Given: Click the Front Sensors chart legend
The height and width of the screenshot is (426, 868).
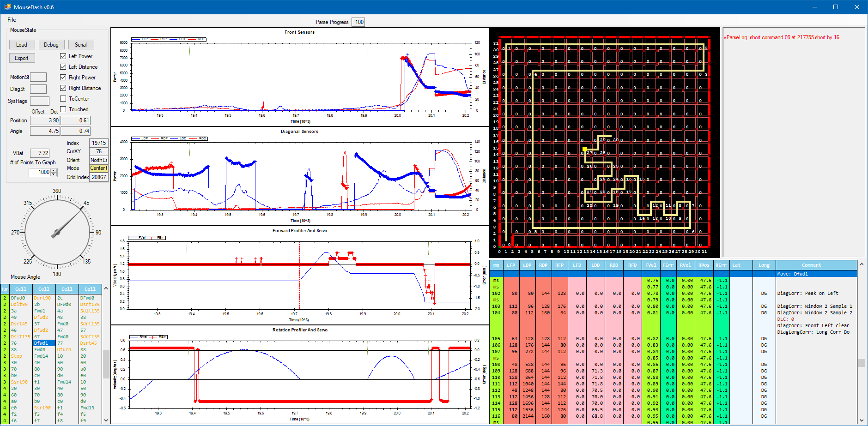Looking at the screenshot, I should [169, 39].
